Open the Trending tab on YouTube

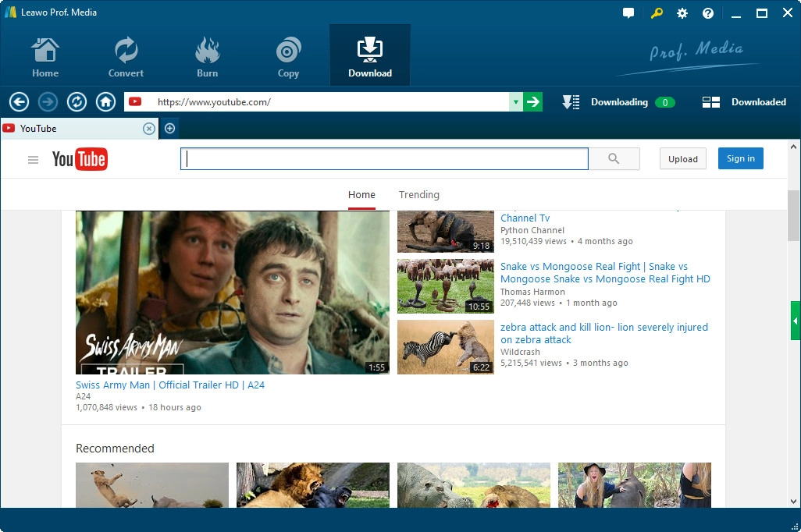[x=419, y=195]
